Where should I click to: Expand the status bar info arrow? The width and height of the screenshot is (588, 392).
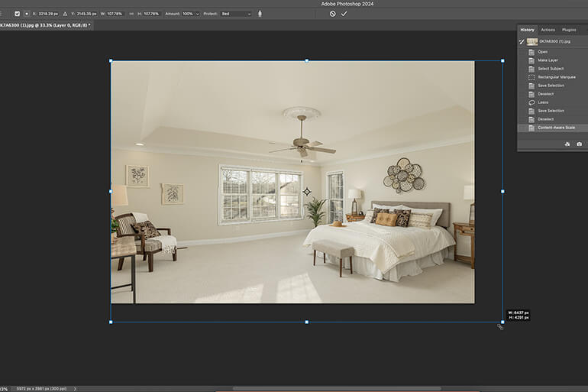tap(75, 389)
